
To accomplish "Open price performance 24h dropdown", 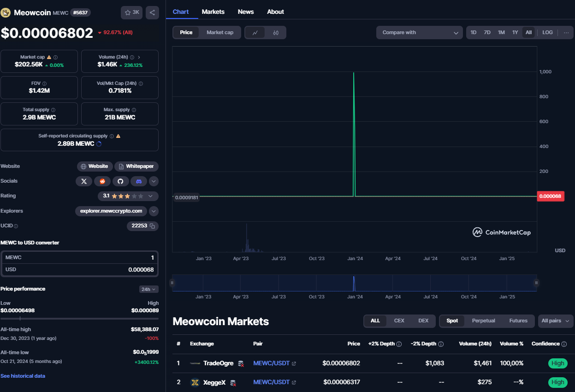I will pos(149,289).
